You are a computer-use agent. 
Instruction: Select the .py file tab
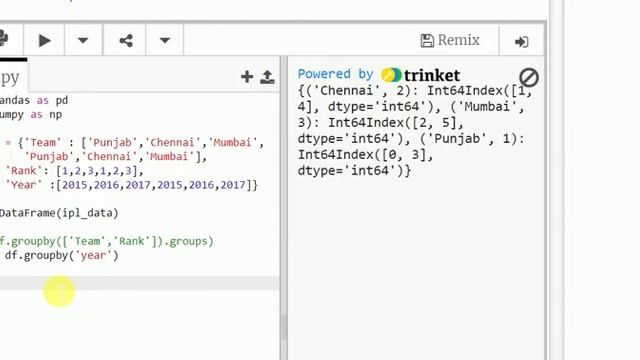[x=12, y=77]
